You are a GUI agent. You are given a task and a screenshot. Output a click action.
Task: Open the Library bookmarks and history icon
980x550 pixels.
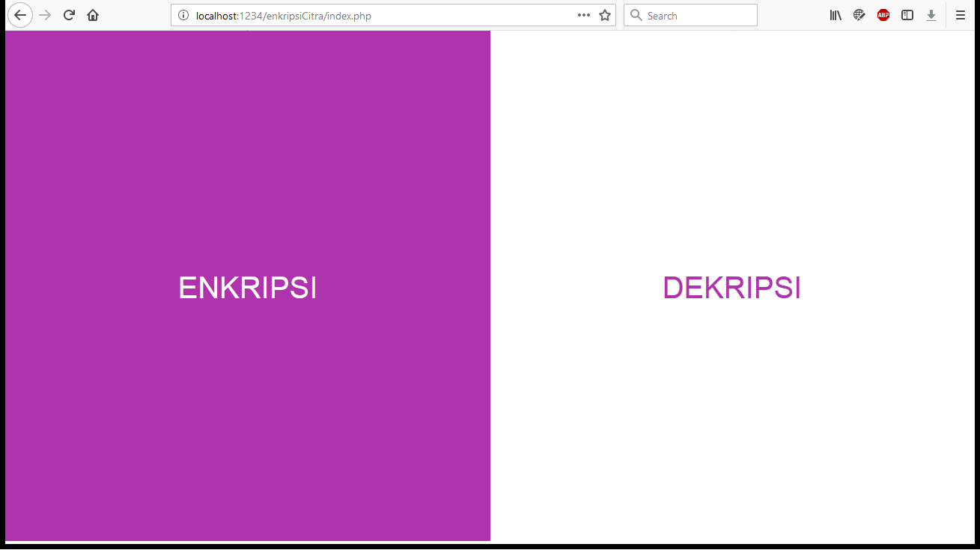pos(836,15)
